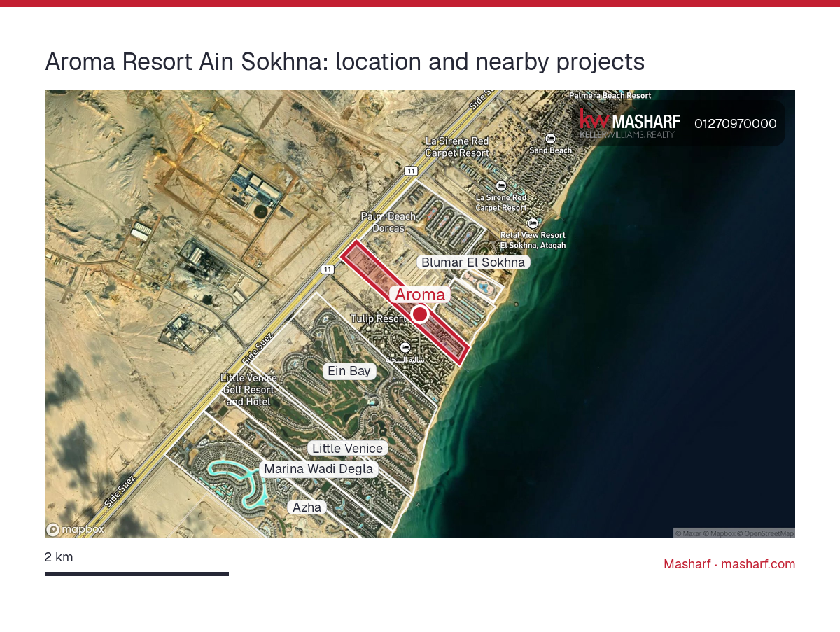Select the hotel icon above Retal View Resort
Viewport: 840px width, 632px height.
pos(533,223)
